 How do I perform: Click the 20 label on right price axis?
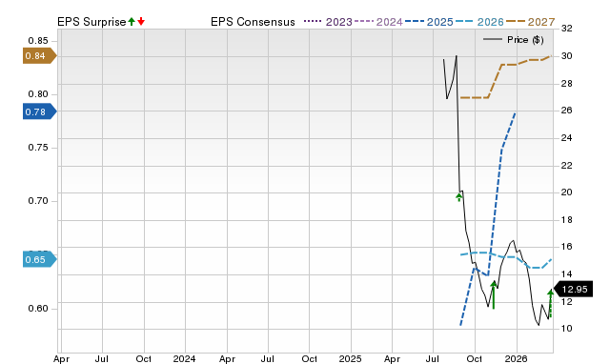567,192
